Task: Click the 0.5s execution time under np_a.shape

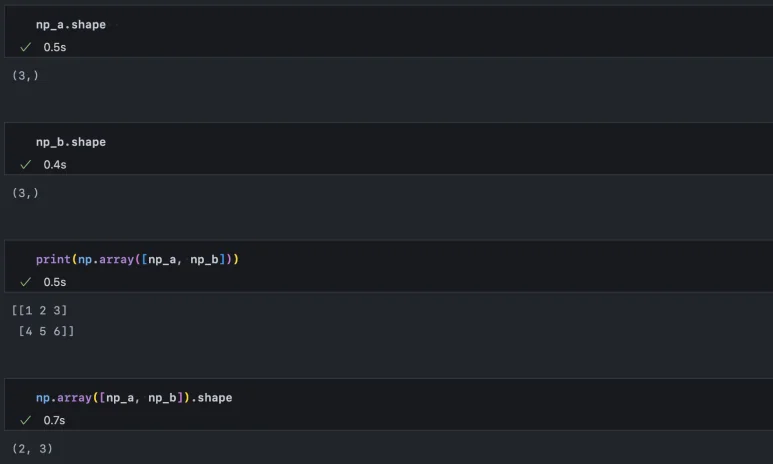Action: tap(54, 47)
